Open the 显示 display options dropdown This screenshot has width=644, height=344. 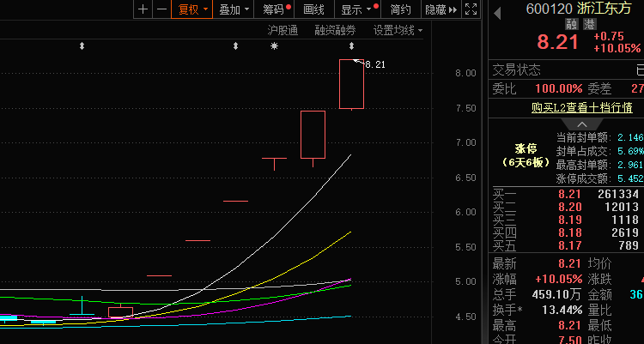click(x=356, y=9)
